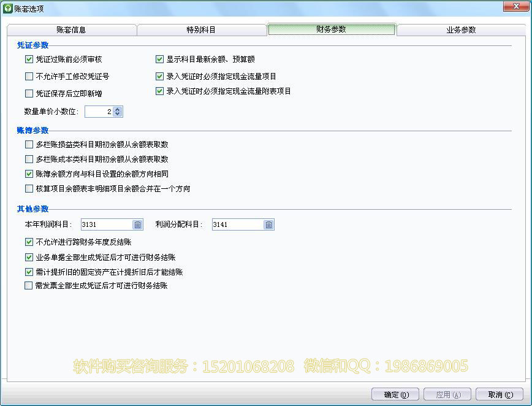Uncheck 不允许进行跨财务年度反结账
Screen dimensions: 532x406
[x=29, y=242]
